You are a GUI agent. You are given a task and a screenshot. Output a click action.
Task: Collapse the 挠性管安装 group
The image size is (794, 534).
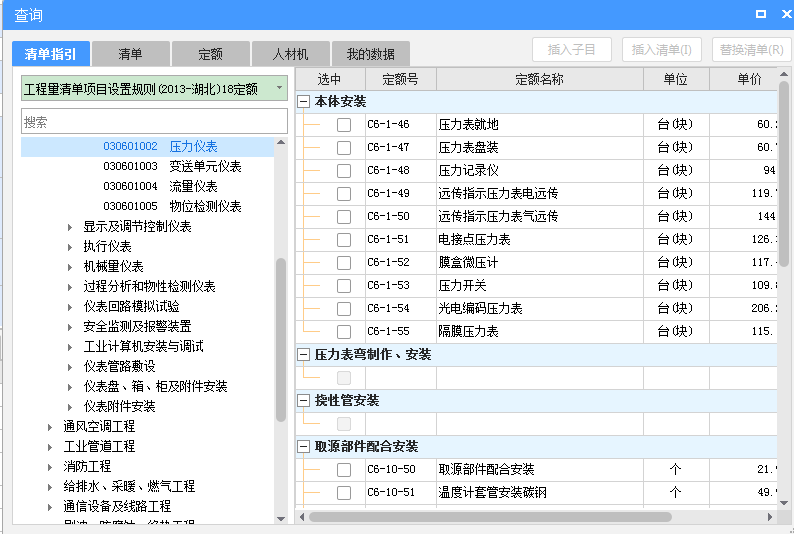tap(303, 401)
